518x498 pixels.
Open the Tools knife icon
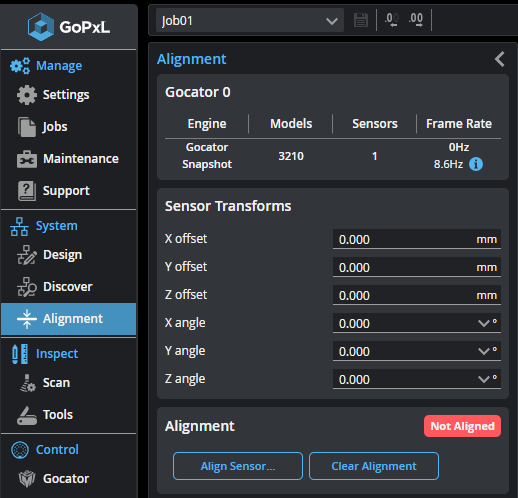tap(27, 415)
